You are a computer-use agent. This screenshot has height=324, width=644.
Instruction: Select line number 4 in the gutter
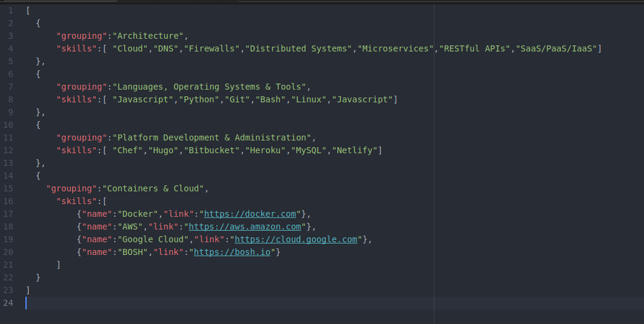[10, 49]
